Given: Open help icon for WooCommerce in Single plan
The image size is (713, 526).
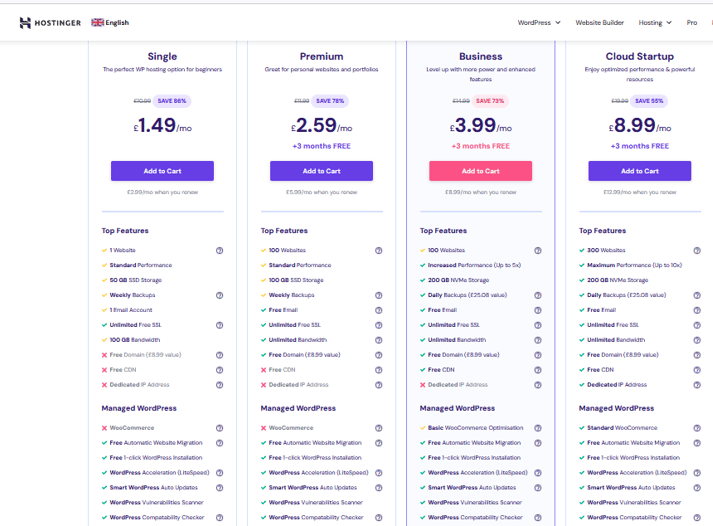Looking at the screenshot, I should point(220,428).
